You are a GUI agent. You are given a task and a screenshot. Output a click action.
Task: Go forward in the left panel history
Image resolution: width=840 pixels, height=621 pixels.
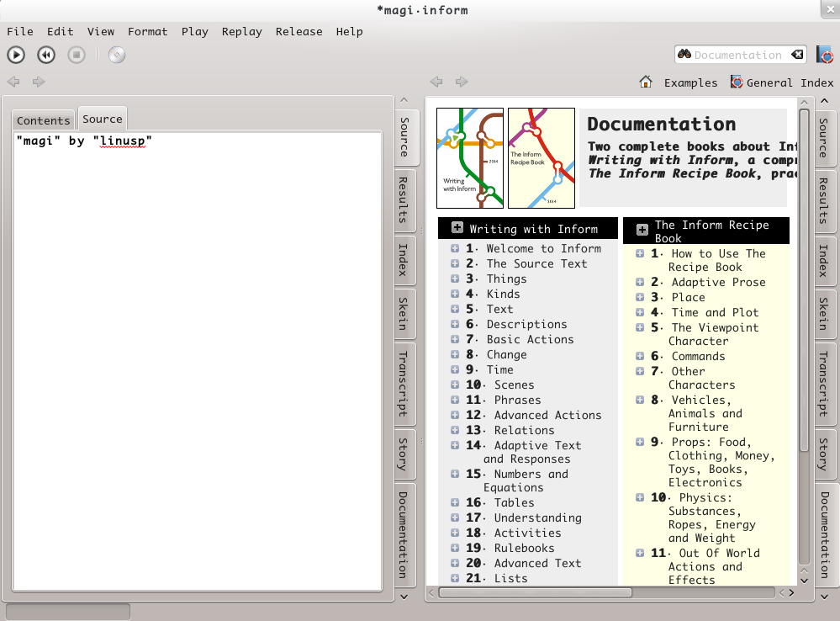coord(39,82)
